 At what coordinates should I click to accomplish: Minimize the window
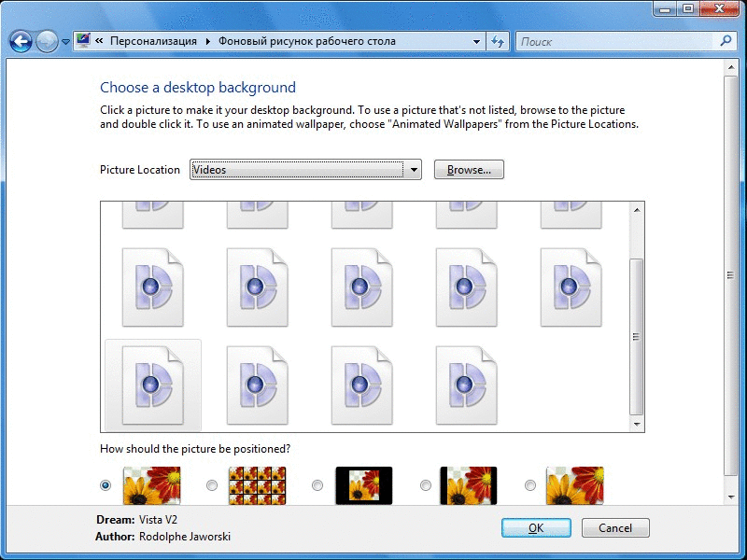point(667,9)
